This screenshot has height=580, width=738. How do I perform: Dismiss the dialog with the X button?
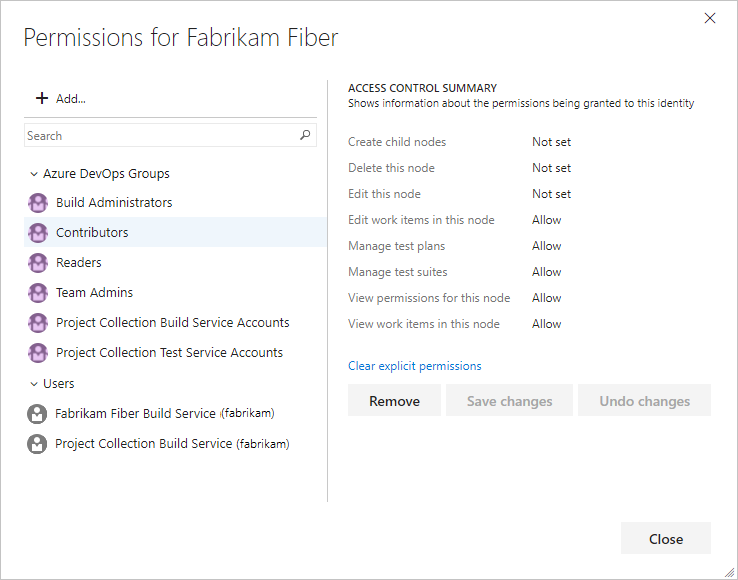point(710,18)
